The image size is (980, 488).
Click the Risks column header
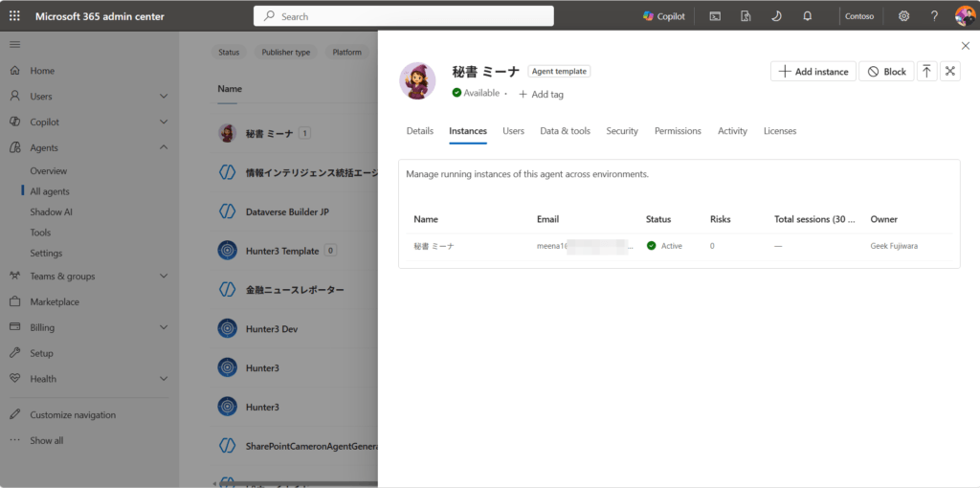[x=720, y=219]
